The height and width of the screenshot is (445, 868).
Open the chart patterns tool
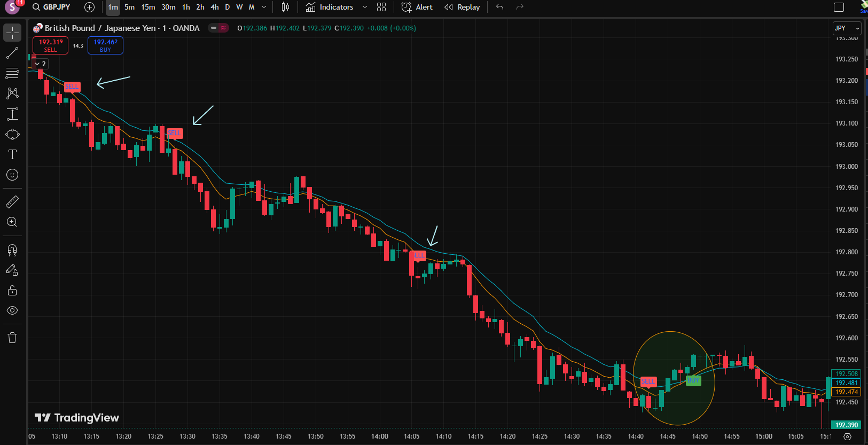pyautogui.click(x=12, y=93)
